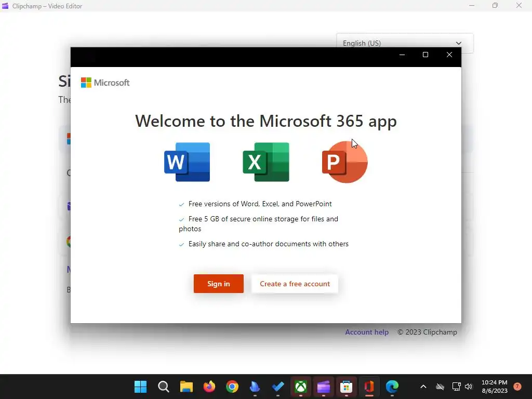Click the 'Free 5 GB of secure online storage' text

259,223
